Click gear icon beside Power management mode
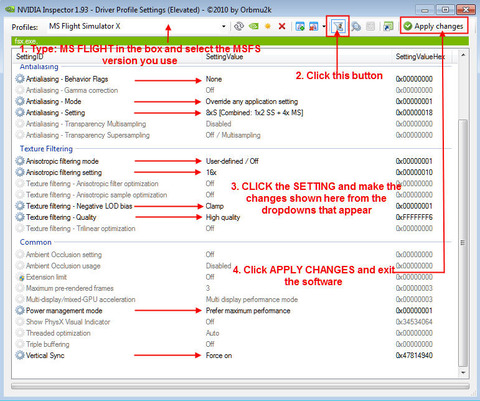 pos(20,310)
